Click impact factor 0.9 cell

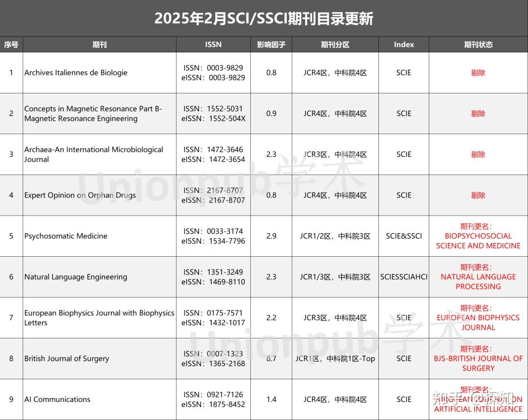tap(271, 113)
